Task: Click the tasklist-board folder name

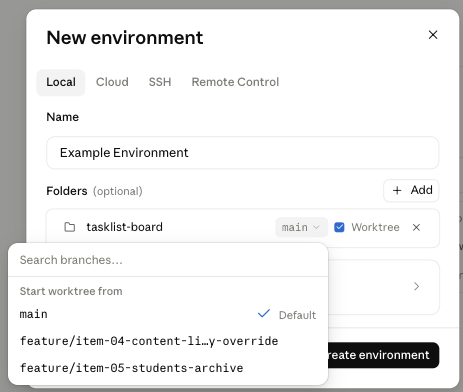Action: pyautogui.click(x=125, y=227)
